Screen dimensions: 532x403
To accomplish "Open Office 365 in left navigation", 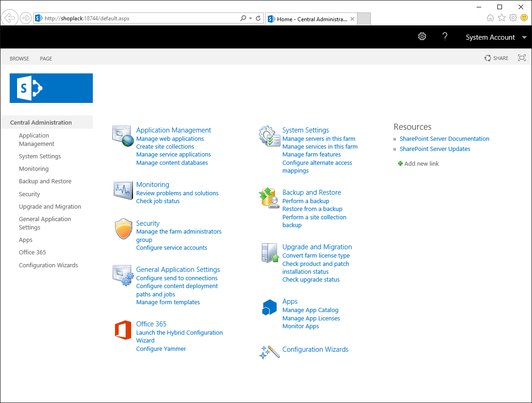I will tap(32, 253).
